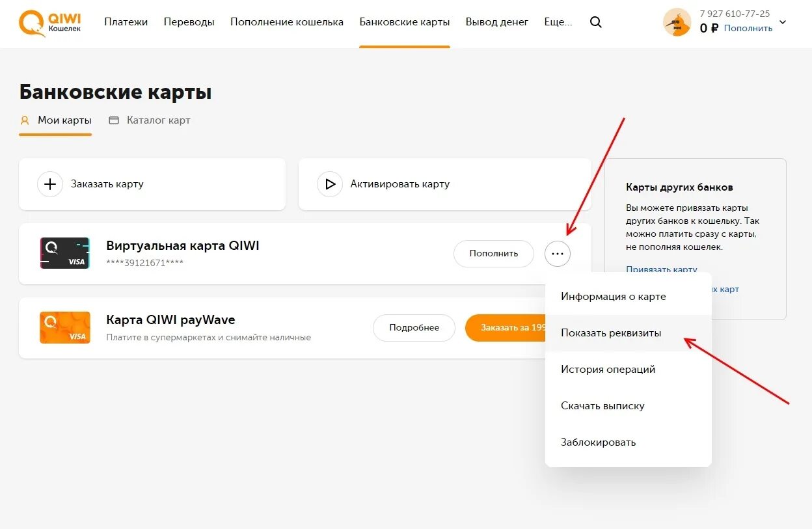Click Пополнить button for the virtual card
The width and height of the screenshot is (812, 529).
pyautogui.click(x=494, y=254)
